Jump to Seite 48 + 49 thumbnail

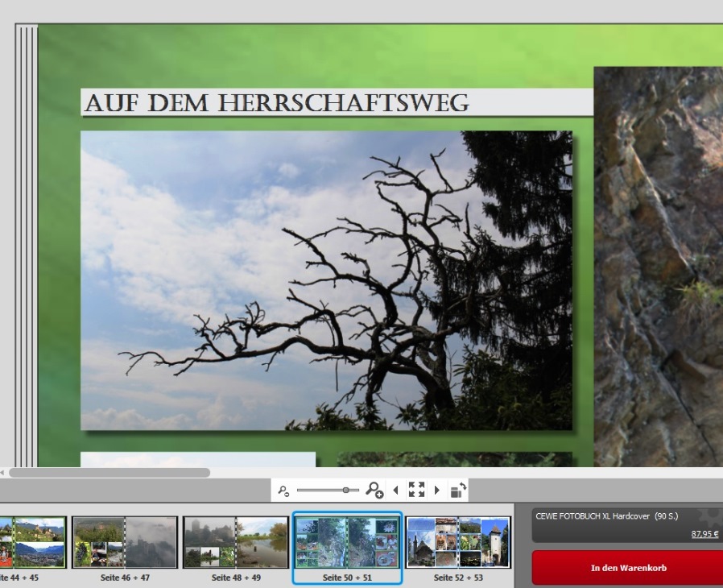236,543
